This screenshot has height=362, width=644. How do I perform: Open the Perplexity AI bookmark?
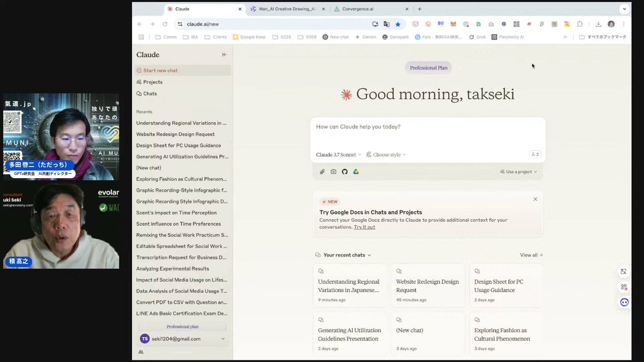tap(507, 37)
